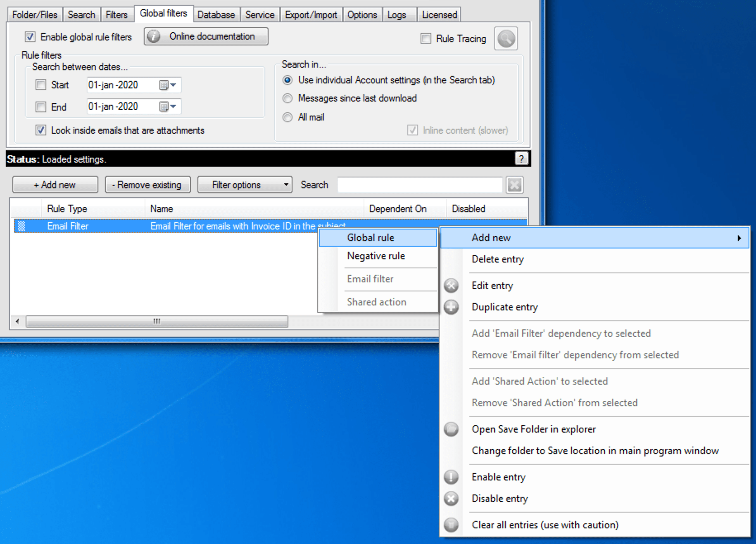The width and height of the screenshot is (756, 544).
Task: Click the exclamation icon beside Enable entry
Action: 451,477
